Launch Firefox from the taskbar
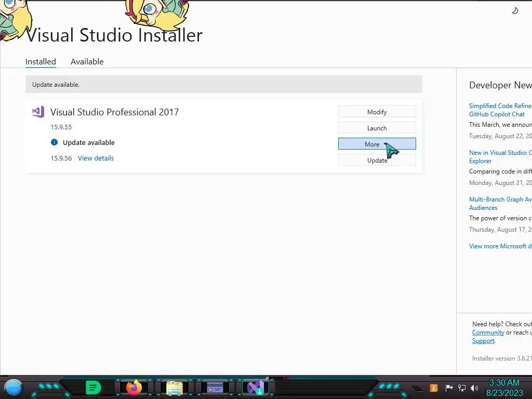 coord(134,388)
